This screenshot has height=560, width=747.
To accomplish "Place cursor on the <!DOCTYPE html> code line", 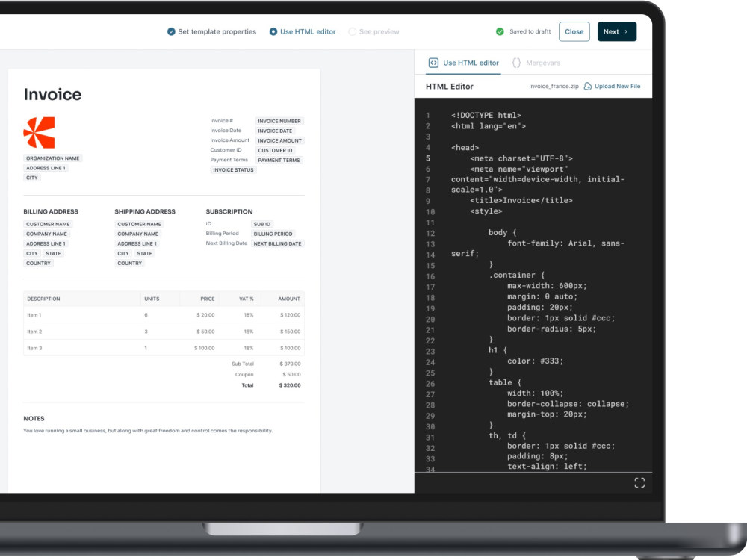I will pyautogui.click(x=486, y=115).
